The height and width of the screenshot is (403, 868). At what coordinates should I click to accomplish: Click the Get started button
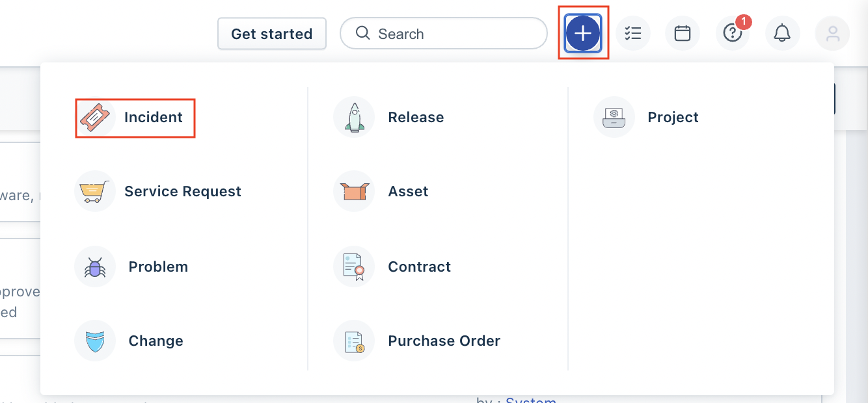271,33
